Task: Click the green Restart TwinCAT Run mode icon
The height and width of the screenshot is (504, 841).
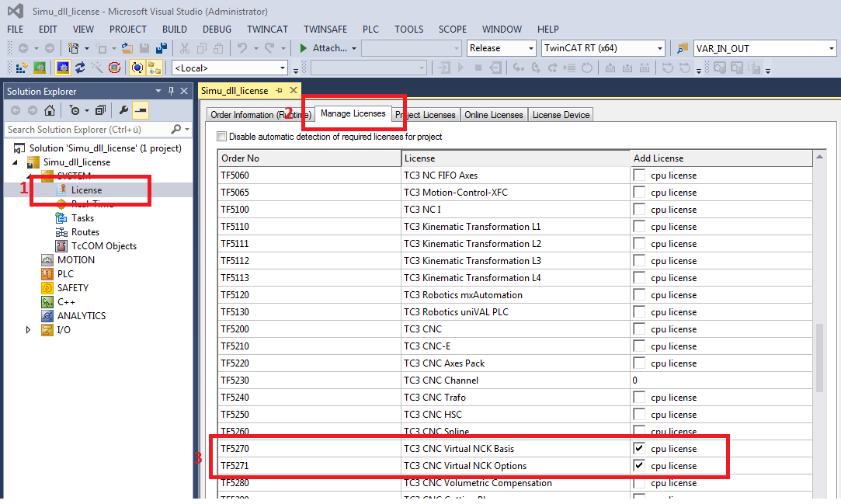Action: pyautogui.click(x=39, y=68)
